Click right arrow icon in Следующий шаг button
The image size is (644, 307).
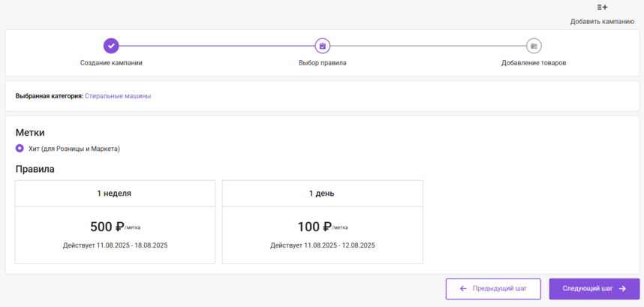point(622,288)
